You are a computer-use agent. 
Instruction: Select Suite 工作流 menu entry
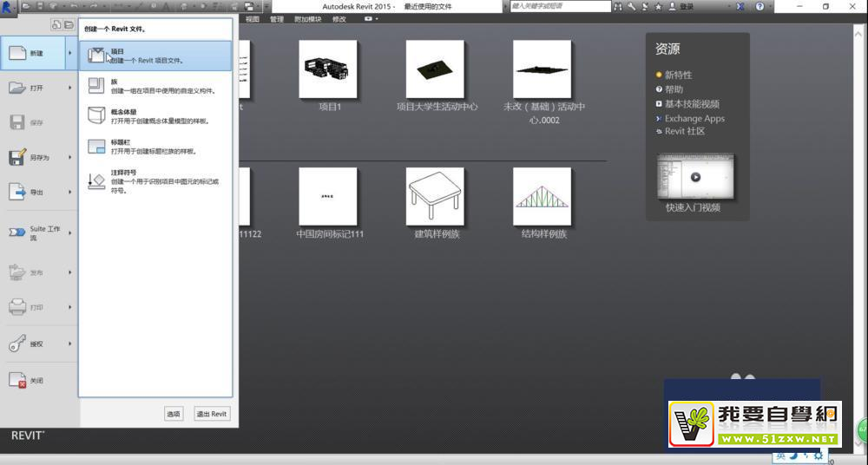[x=33, y=233]
